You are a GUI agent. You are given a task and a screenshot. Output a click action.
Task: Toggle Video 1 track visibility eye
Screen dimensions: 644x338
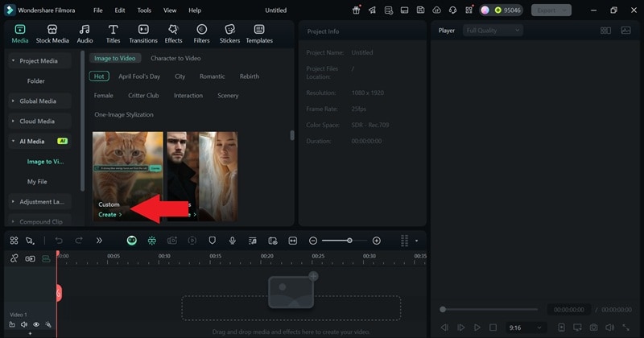click(36, 324)
